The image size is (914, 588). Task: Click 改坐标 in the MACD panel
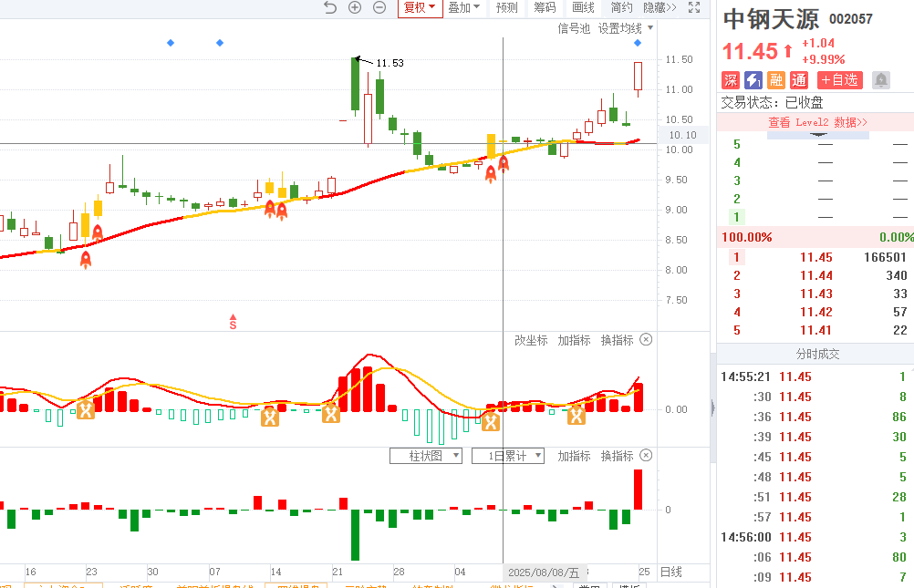pyautogui.click(x=531, y=340)
